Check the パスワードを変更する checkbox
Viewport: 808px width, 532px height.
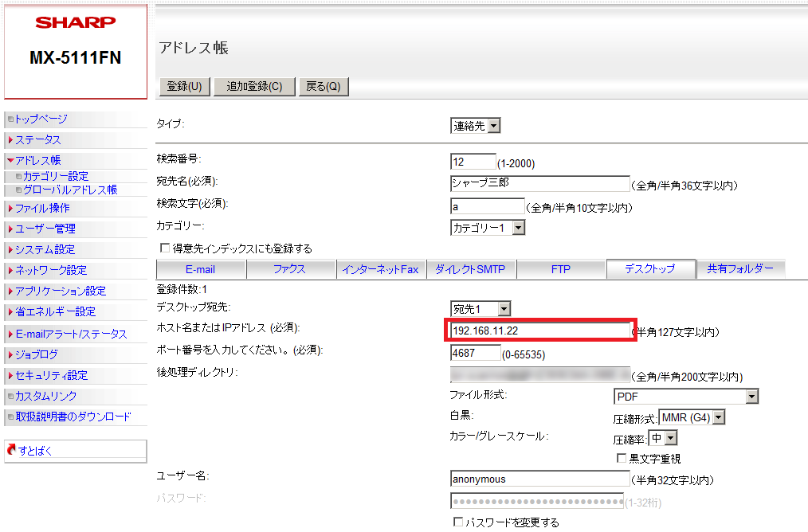tap(458, 522)
